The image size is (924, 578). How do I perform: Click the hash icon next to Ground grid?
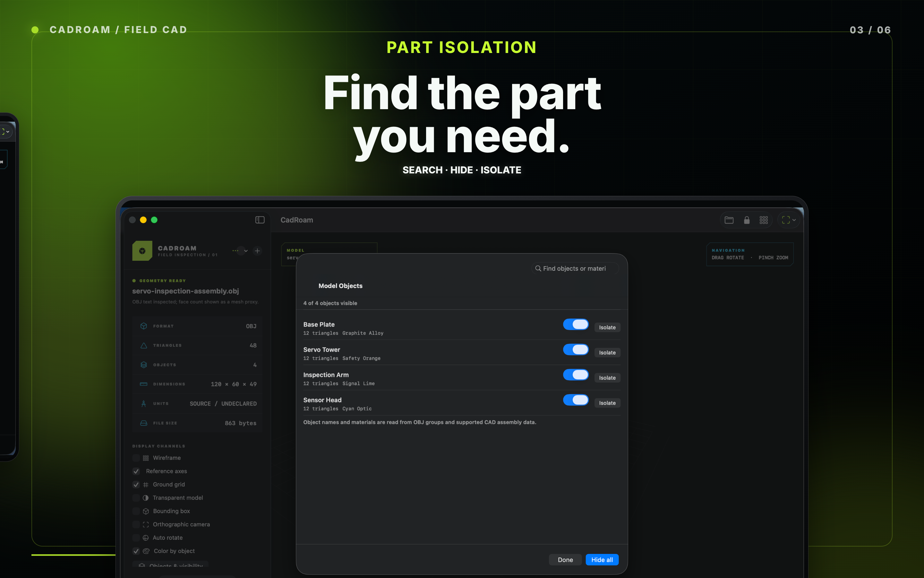click(146, 485)
